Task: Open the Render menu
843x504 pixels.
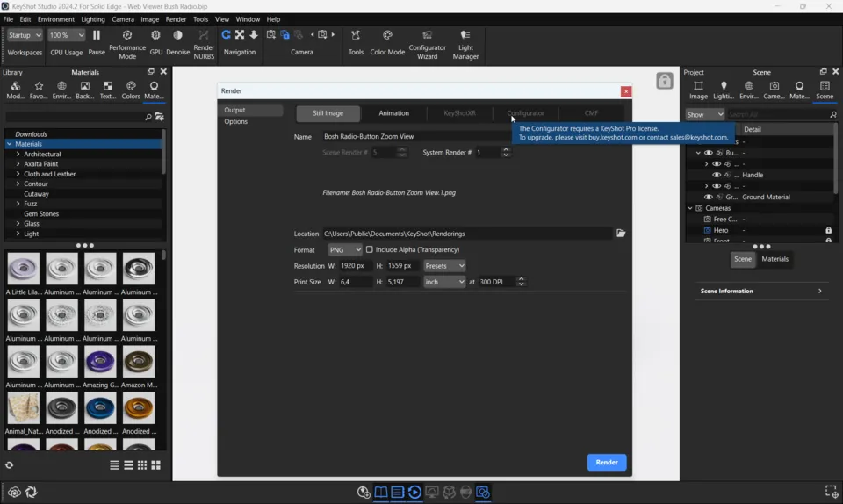Action: click(x=176, y=19)
